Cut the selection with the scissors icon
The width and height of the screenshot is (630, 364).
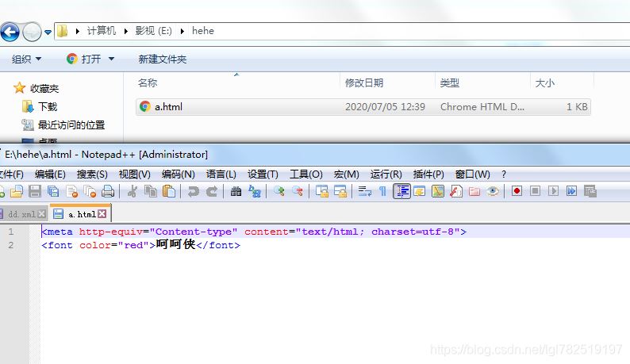point(132,191)
